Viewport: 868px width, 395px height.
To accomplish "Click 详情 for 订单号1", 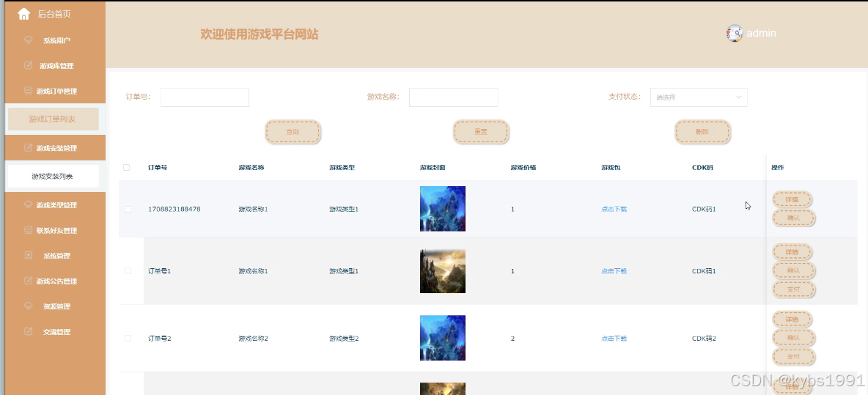I will click(x=792, y=251).
